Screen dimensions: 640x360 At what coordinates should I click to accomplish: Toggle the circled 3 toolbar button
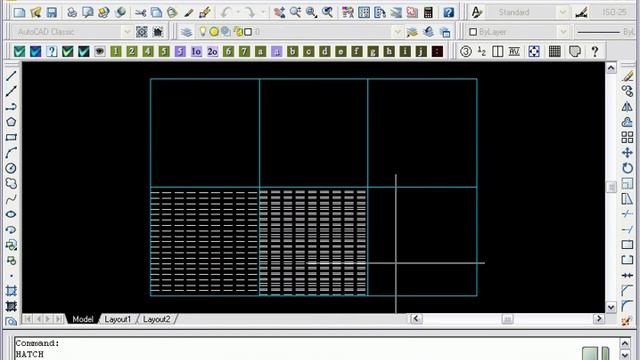(466, 51)
